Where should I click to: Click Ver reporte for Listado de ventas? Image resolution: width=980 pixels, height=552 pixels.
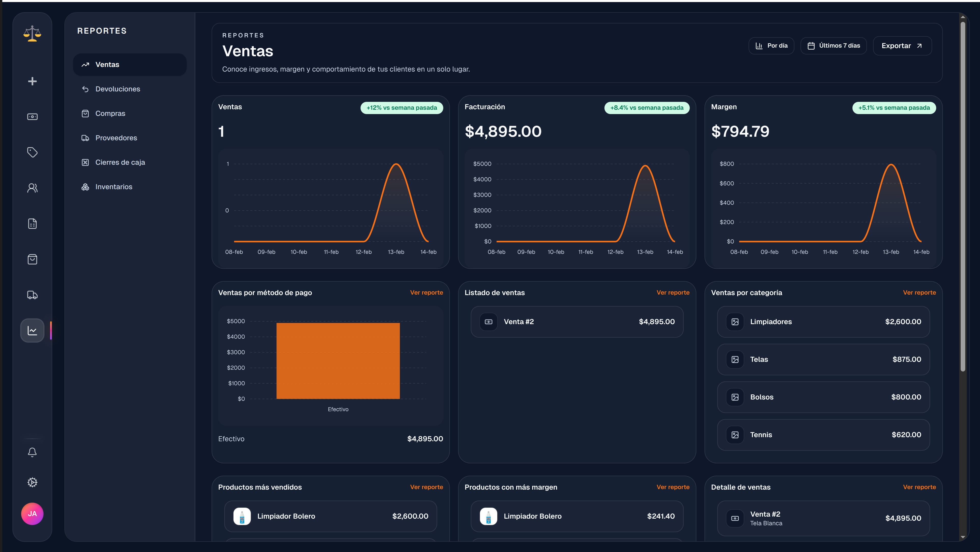pos(673,293)
